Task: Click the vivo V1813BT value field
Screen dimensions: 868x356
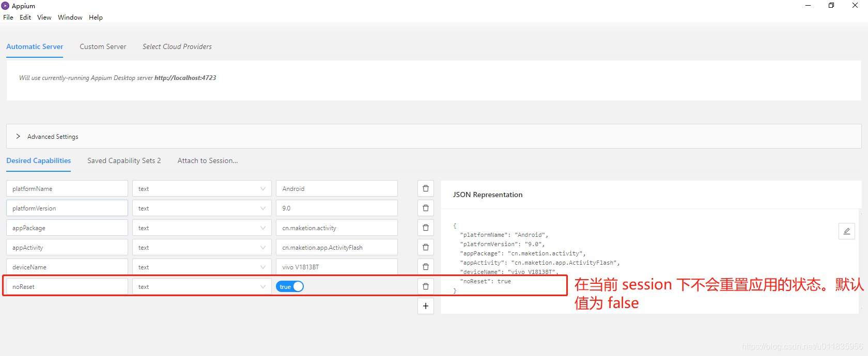Action: pos(337,267)
